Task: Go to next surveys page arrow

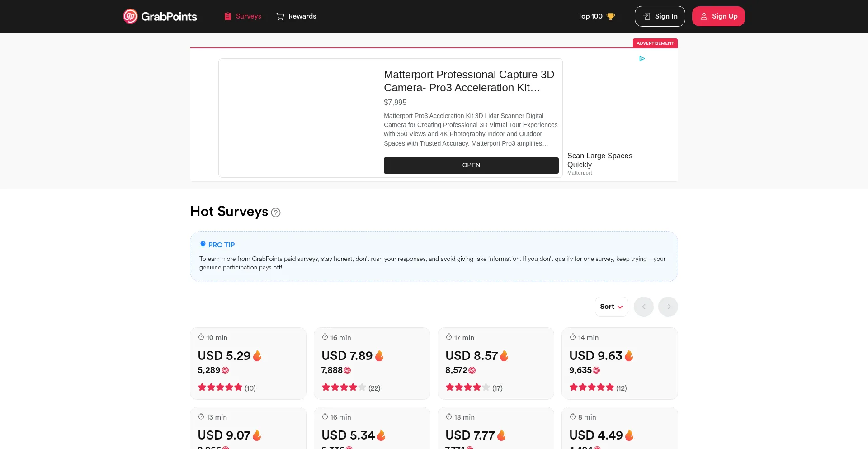Action: (668, 307)
